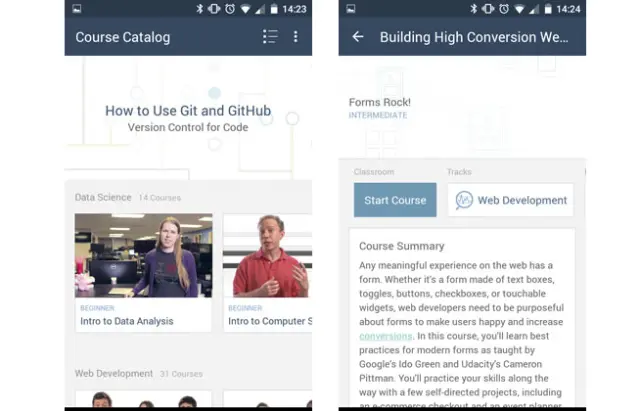Image resolution: width=640 pixels, height=411 pixels.
Task: Open the Web Development track button
Action: pyautogui.click(x=510, y=200)
